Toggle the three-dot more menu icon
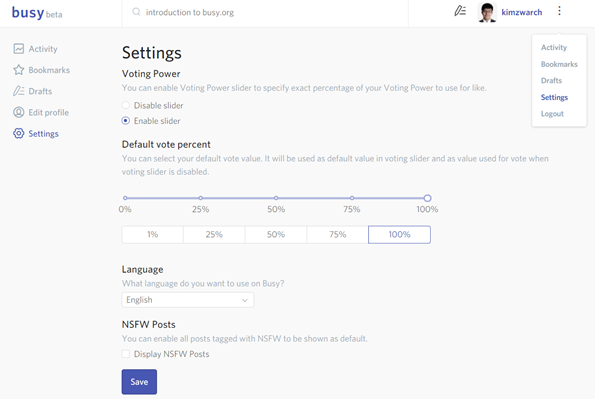 559,11
